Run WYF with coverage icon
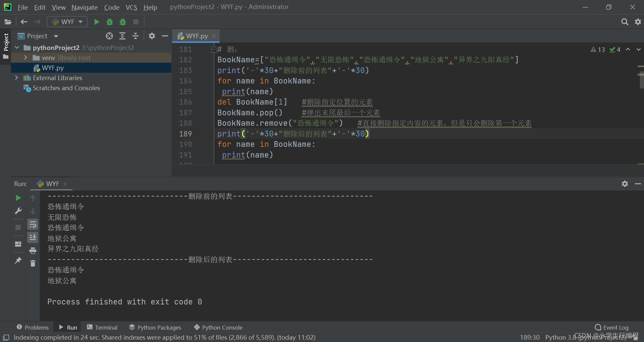Image resolution: width=644 pixels, height=342 pixels. point(123,22)
